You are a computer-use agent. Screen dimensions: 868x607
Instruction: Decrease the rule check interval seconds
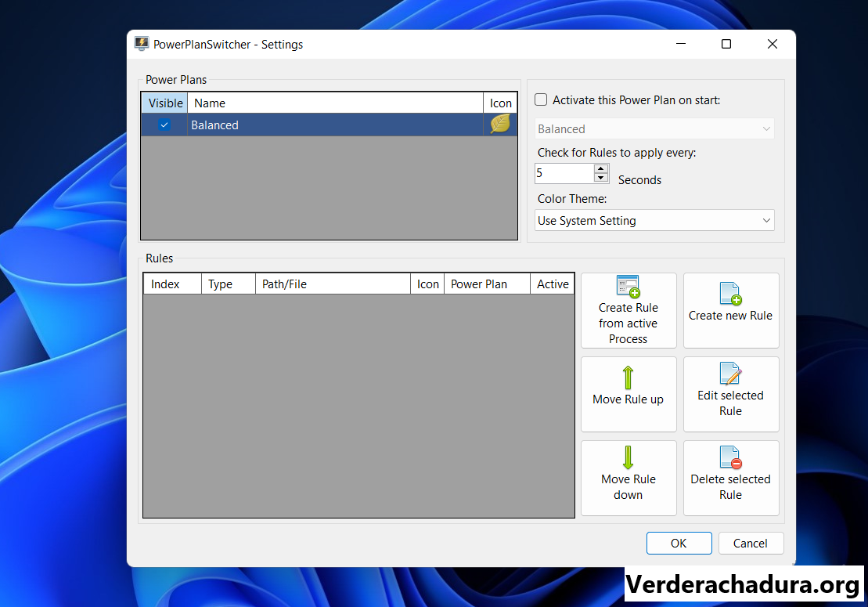coord(600,178)
